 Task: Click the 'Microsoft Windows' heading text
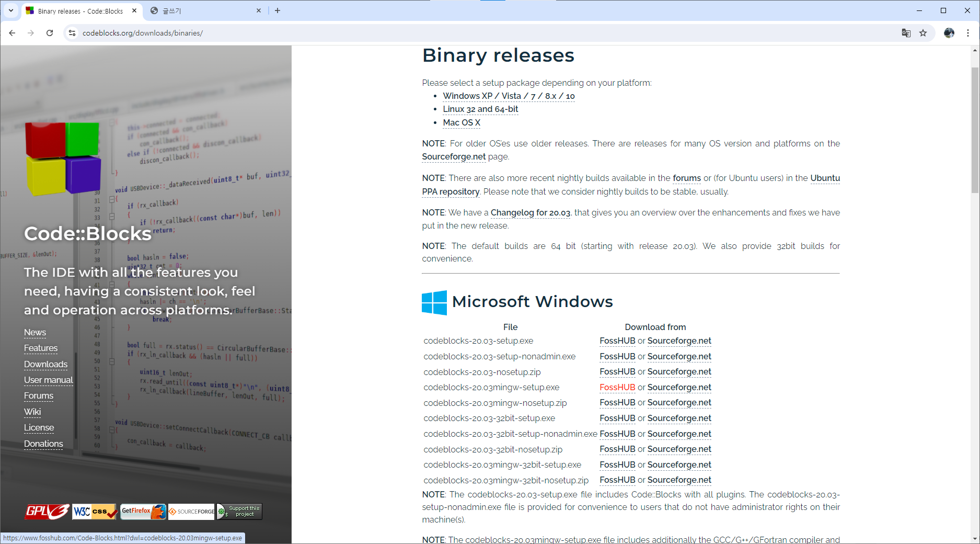pyautogui.click(x=532, y=302)
